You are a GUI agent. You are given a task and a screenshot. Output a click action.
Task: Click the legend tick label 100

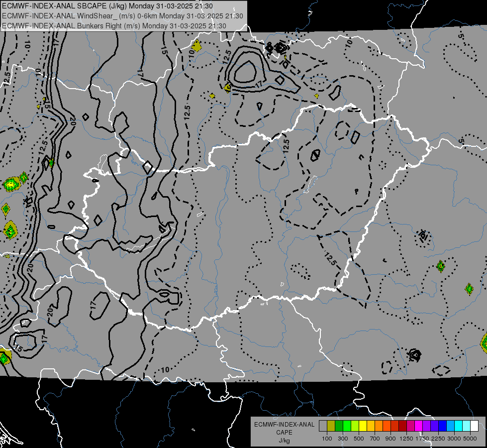327,439
